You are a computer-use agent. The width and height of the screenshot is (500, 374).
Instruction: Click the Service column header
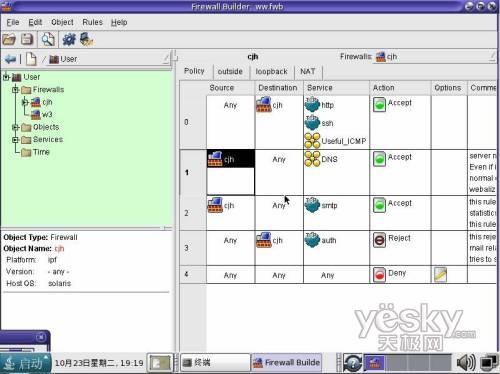click(x=336, y=88)
